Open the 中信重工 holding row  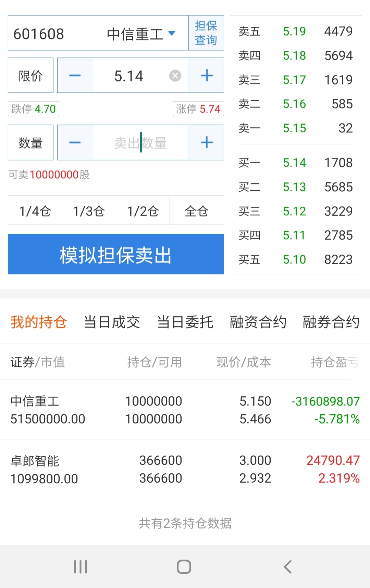[185, 410]
